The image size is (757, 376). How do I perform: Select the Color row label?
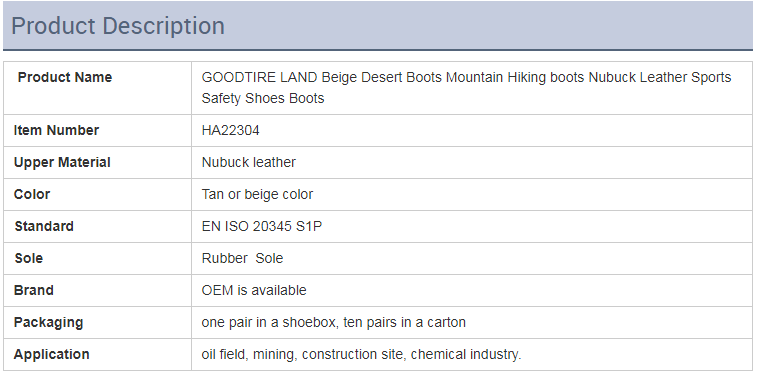tap(32, 194)
